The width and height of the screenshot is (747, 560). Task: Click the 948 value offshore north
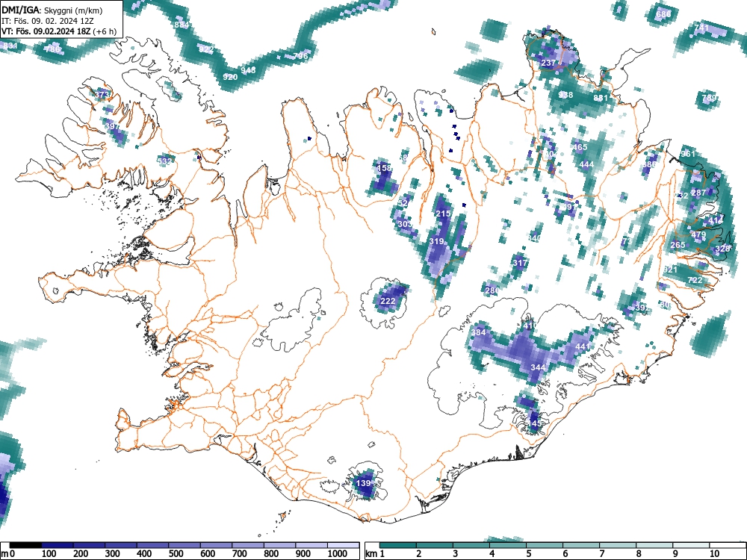click(x=248, y=70)
